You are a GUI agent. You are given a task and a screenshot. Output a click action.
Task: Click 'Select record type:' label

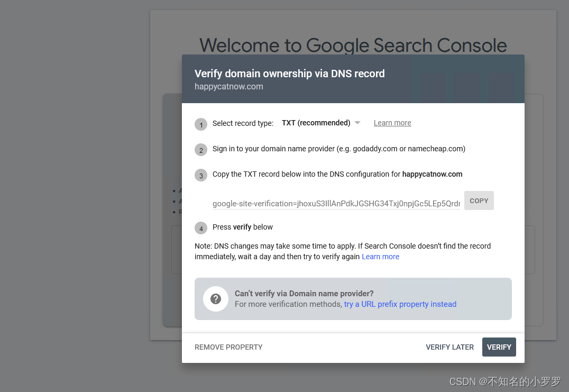(x=243, y=123)
